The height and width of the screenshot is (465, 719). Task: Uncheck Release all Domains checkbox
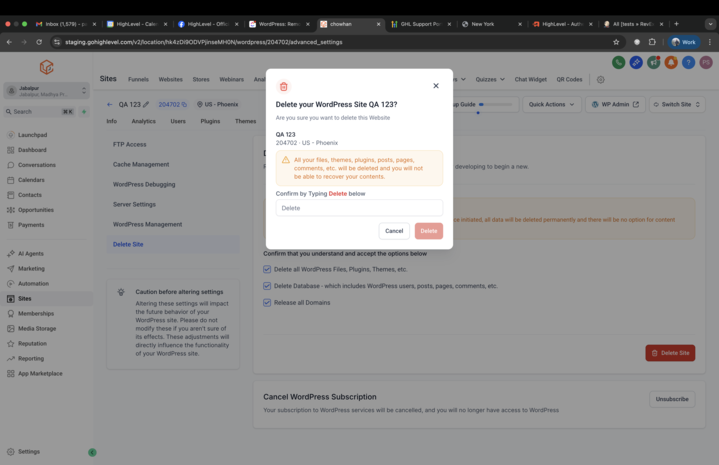click(x=267, y=302)
